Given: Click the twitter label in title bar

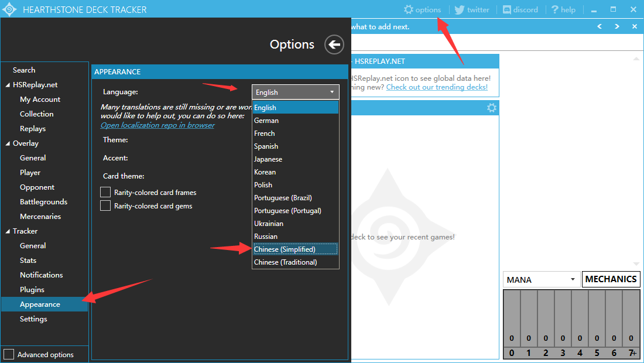Looking at the screenshot, I should coord(478,10).
